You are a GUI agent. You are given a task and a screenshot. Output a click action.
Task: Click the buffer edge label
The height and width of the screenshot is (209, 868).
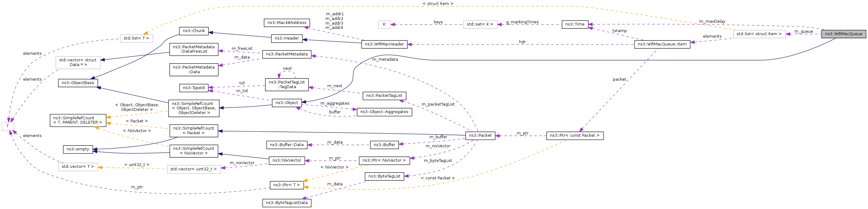pos(335,112)
